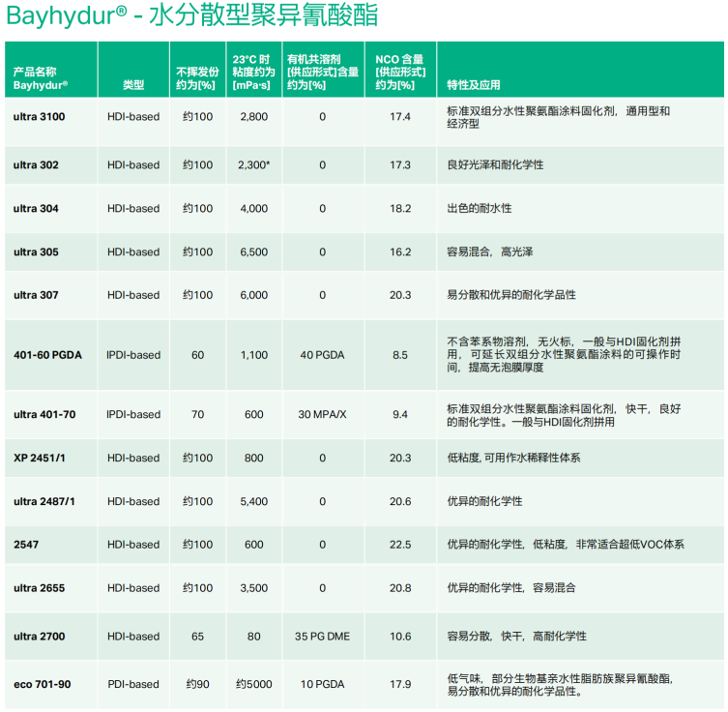Click the 不挥发份 column header
Image resolution: width=728 pixels, height=712 pixels.
pyautogui.click(x=197, y=78)
